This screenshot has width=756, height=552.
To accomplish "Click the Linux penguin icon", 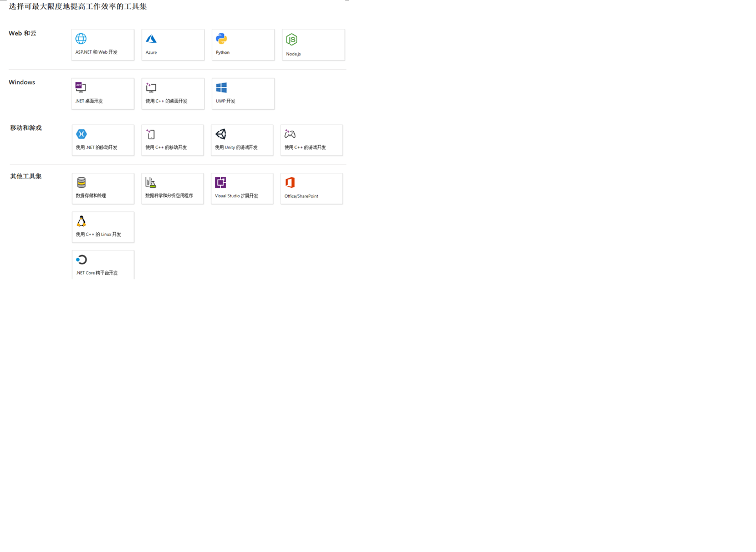I will (81, 221).
